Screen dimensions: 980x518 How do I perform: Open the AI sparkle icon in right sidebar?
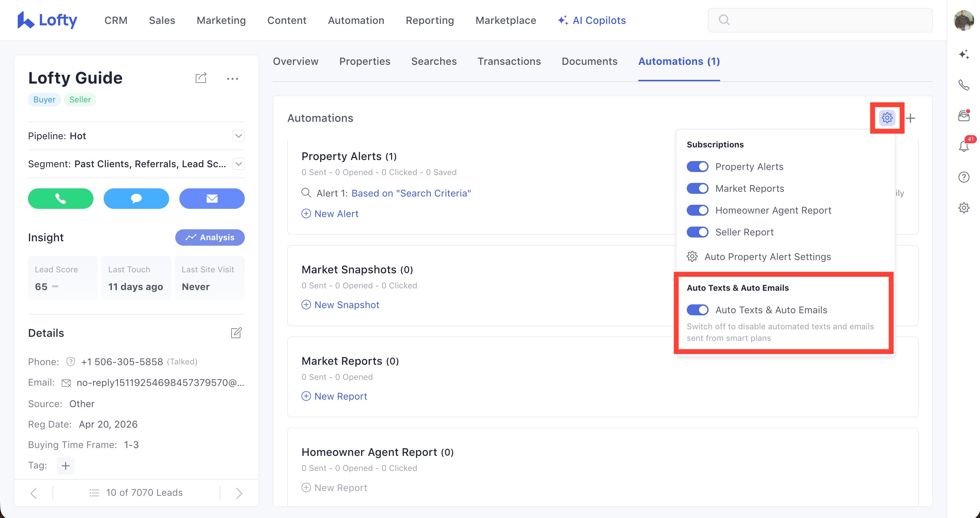point(964,54)
